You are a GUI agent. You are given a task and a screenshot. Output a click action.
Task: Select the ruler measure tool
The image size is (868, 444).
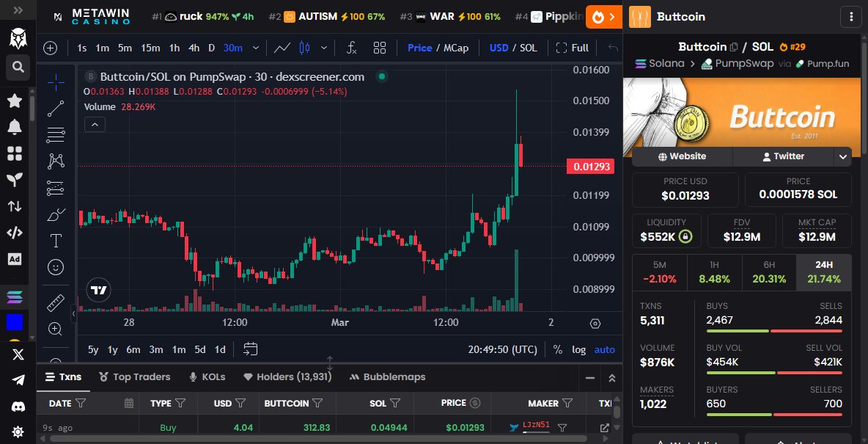click(55, 302)
